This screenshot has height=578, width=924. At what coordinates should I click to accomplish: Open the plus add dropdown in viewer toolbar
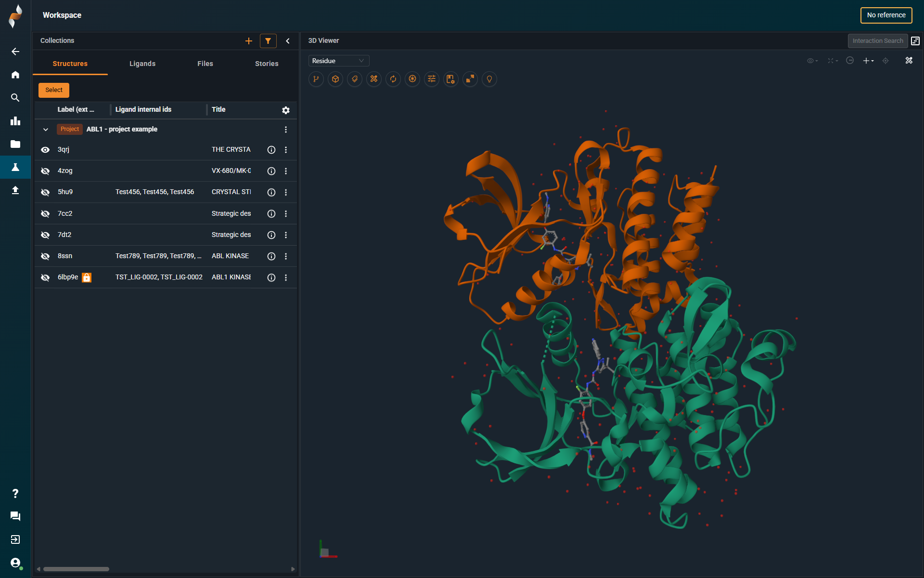coord(868,61)
